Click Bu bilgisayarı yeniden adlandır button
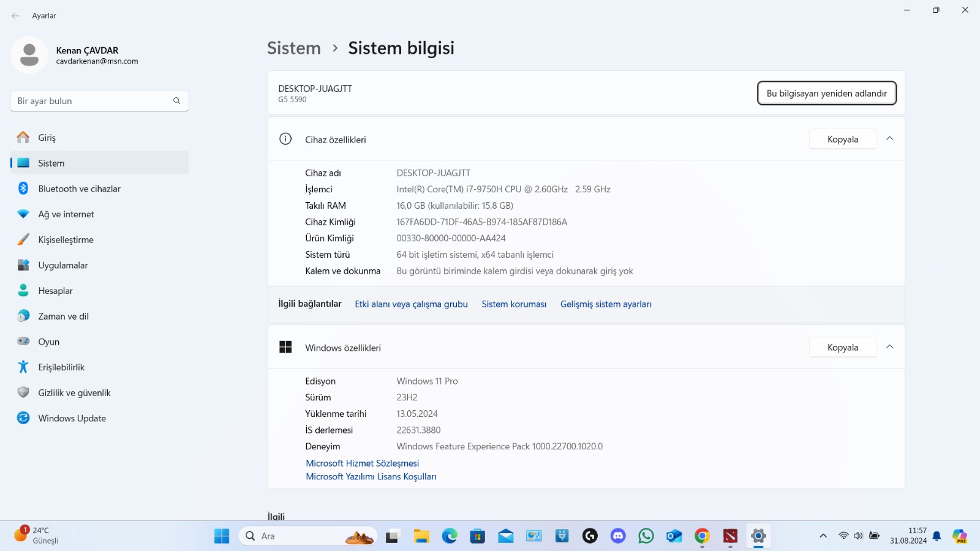The image size is (980, 551). click(827, 93)
